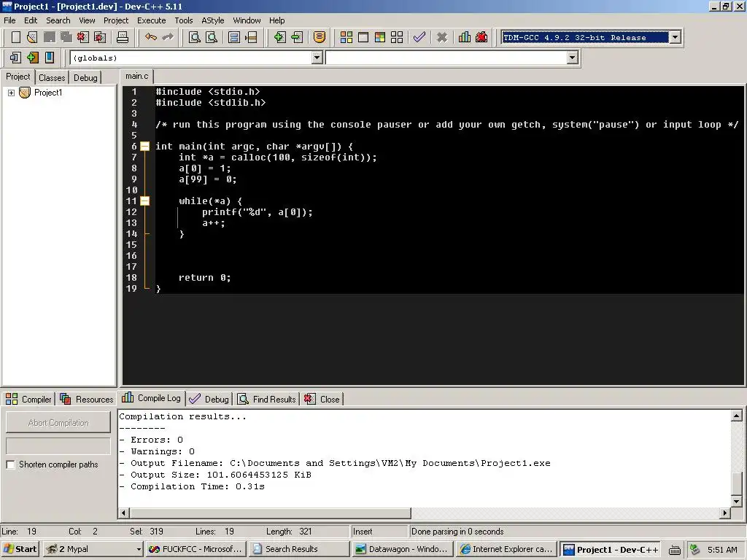Image resolution: width=747 pixels, height=560 pixels.
Task: Expand the Project1 tree node
Action: click(x=11, y=93)
